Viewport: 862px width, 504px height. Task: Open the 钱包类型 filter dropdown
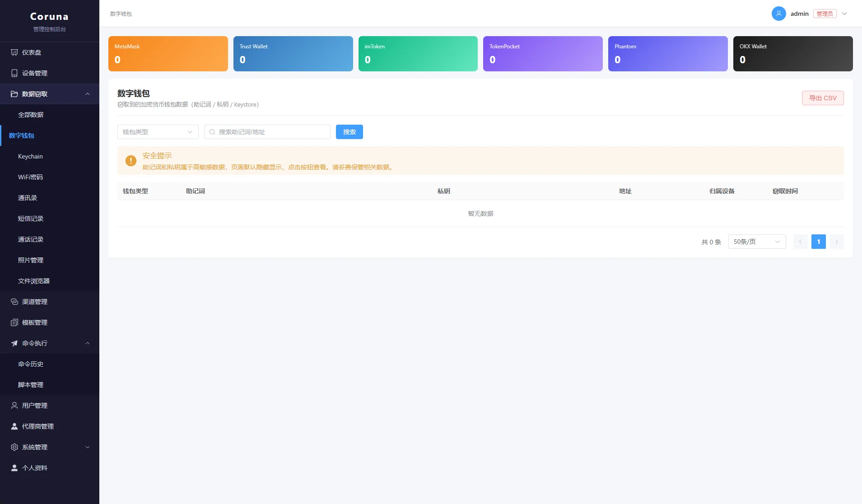[158, 132]
